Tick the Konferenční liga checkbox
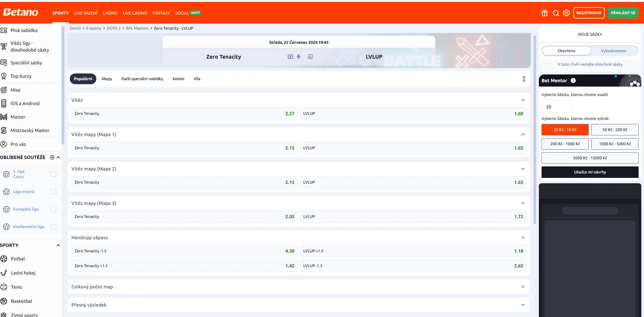 53,227
